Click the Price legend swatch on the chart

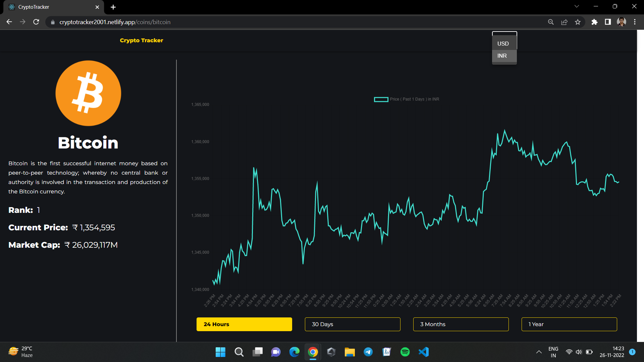(x=381, y=99)
